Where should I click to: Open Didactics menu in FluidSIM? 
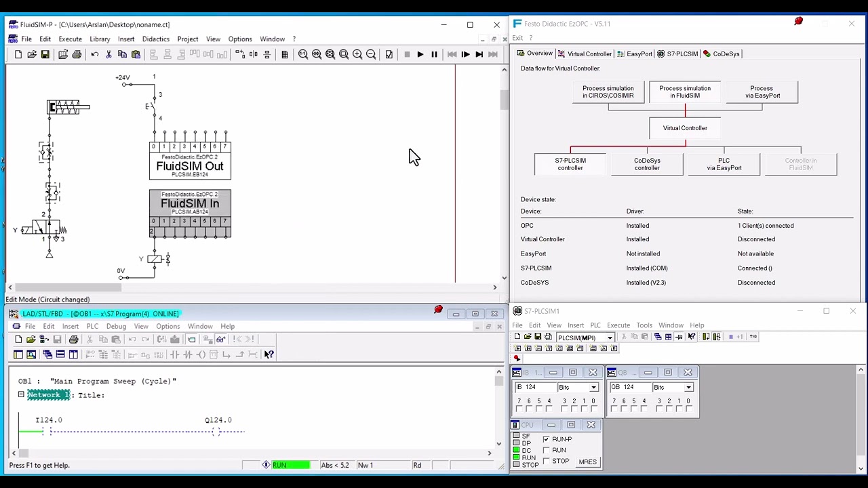[x=155, y=39]
